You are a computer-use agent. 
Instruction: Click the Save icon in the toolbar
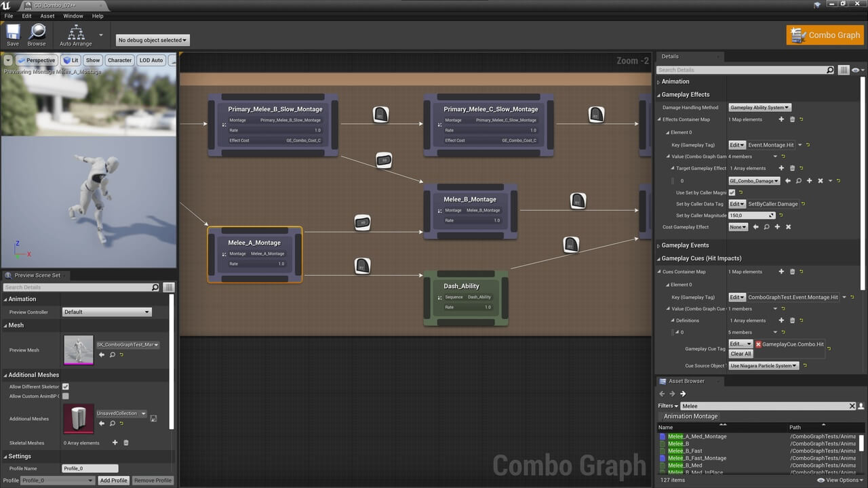[12, 32]
